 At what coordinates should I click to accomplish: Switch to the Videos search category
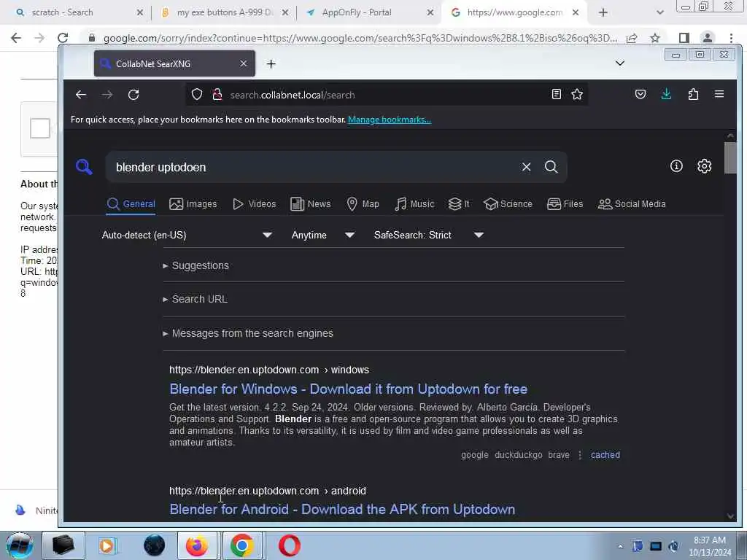tap(254, 204)
